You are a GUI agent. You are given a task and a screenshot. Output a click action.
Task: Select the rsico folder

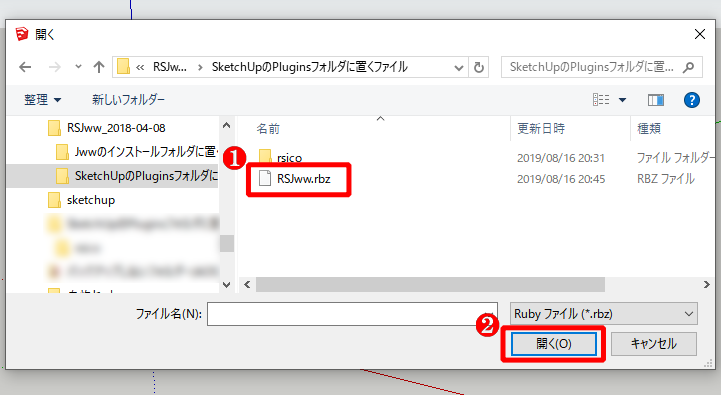[289, 158]
